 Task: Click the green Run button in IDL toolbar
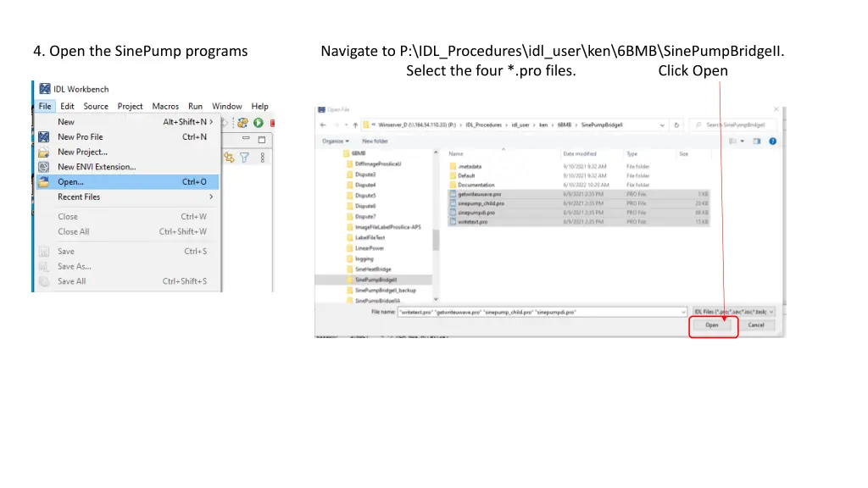point(259,123)
